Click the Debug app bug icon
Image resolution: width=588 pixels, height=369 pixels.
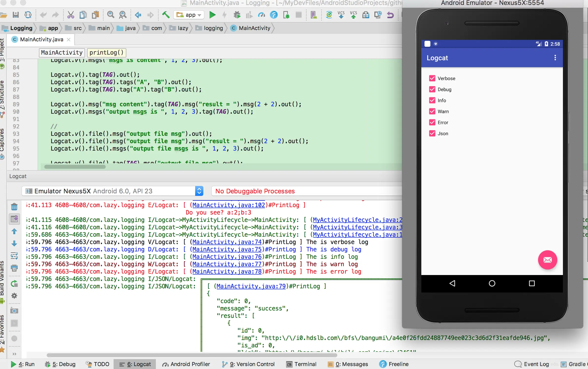tap(237, 15)
